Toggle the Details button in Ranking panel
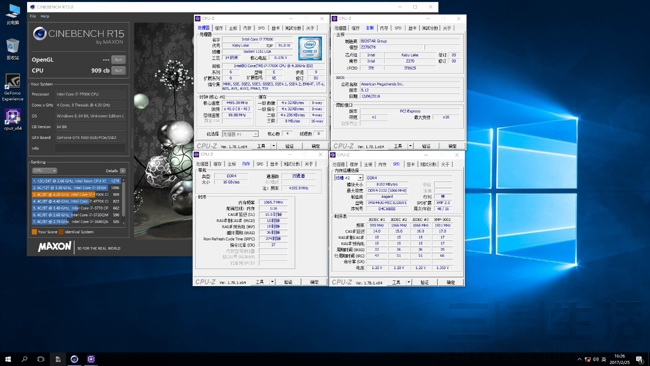This screenshot has height=366, width=650. (x=123, y=171)
